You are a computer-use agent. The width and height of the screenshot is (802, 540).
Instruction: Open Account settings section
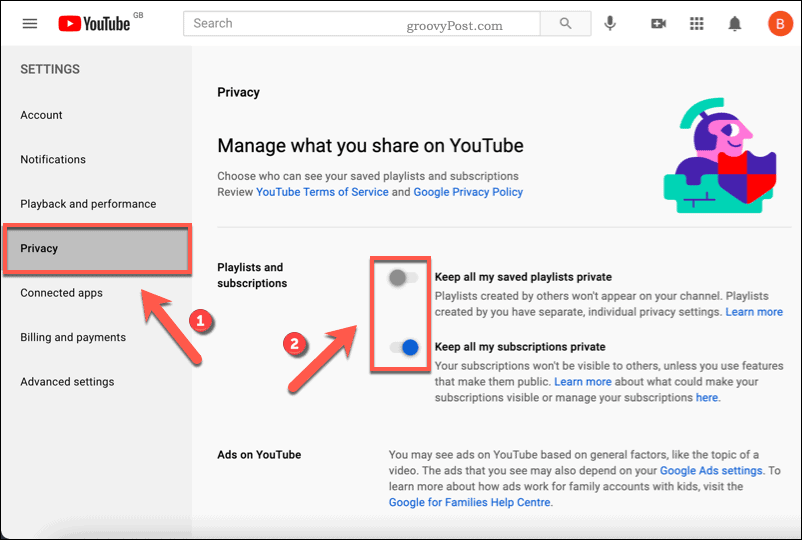tap(41, 115)
